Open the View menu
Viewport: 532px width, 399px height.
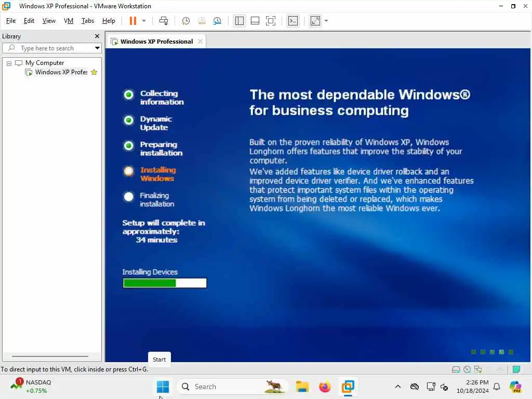(49, 21)
